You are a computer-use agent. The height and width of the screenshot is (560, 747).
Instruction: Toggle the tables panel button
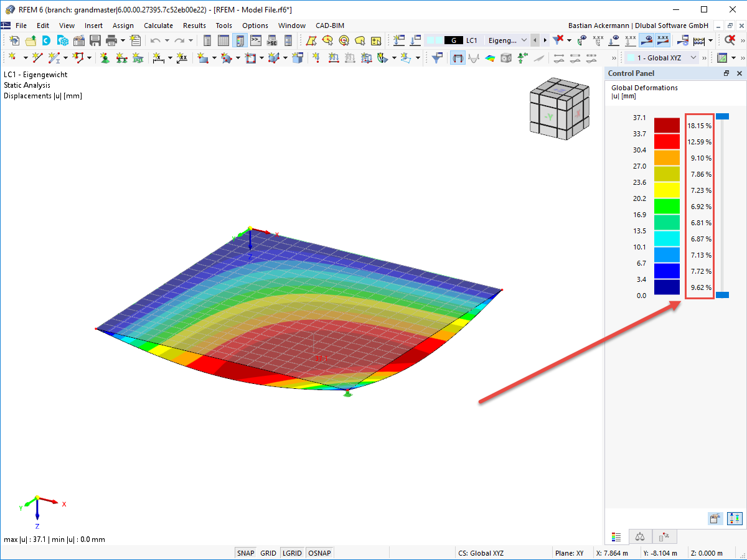click(x=223, y=40)
